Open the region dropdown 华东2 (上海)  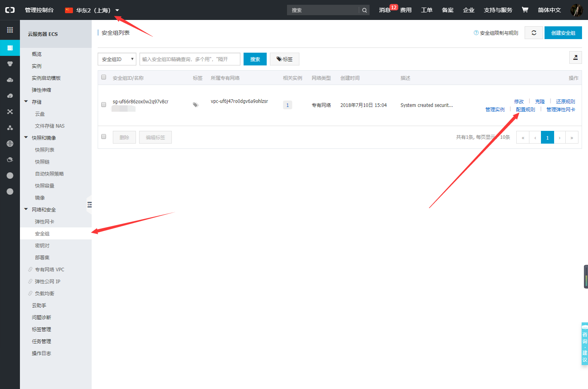click(x=92, y=10)
